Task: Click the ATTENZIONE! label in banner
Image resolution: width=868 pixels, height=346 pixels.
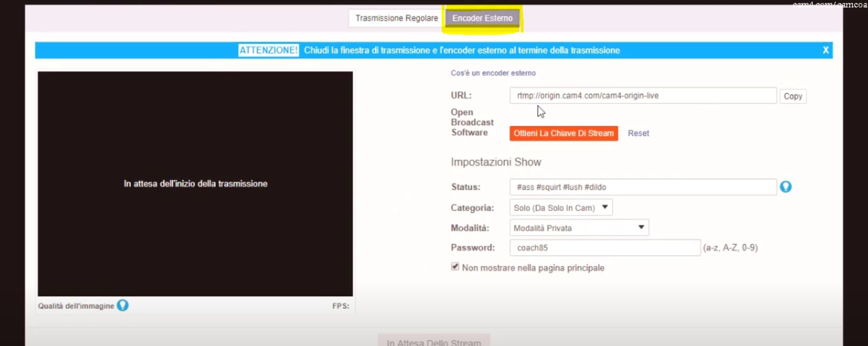Action: pos(268,50)
